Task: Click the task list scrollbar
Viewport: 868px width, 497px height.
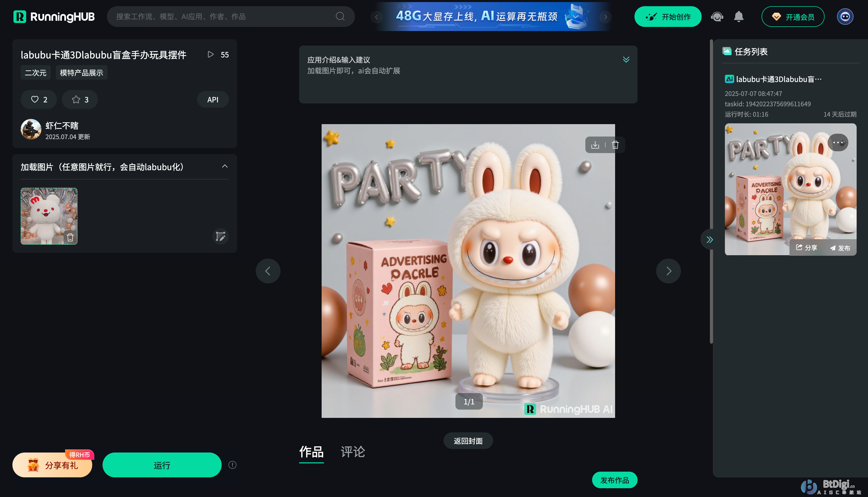Action: [x=711, y=192]
